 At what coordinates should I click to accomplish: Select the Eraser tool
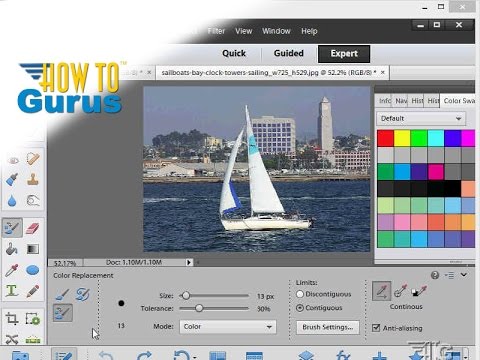tap(33, 228)
